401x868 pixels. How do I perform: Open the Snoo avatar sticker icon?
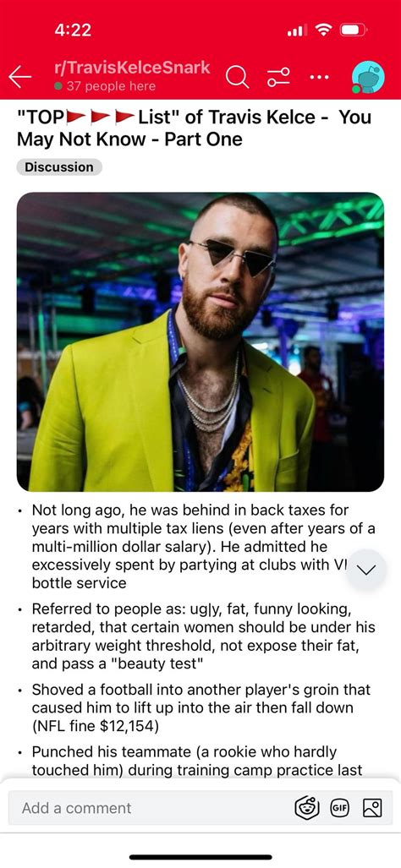pyautogui.click(x=306, y=808)
